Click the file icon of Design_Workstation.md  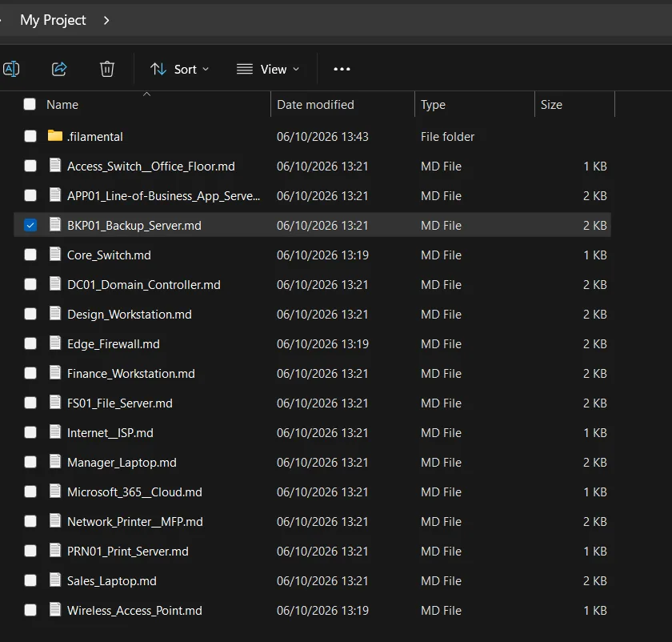pos(55,313)
